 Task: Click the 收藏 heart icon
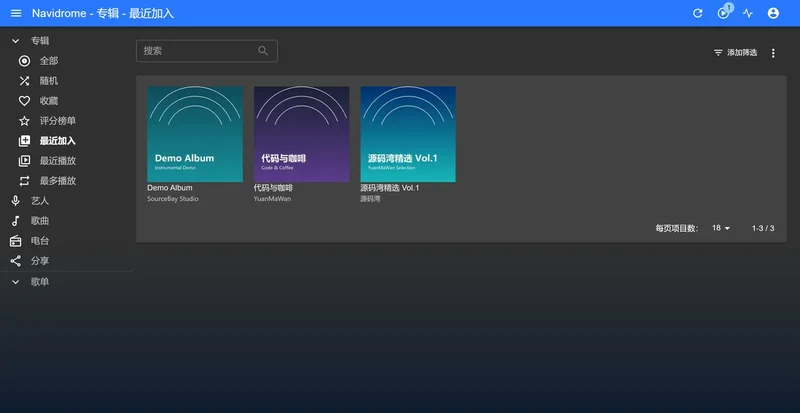24,101
